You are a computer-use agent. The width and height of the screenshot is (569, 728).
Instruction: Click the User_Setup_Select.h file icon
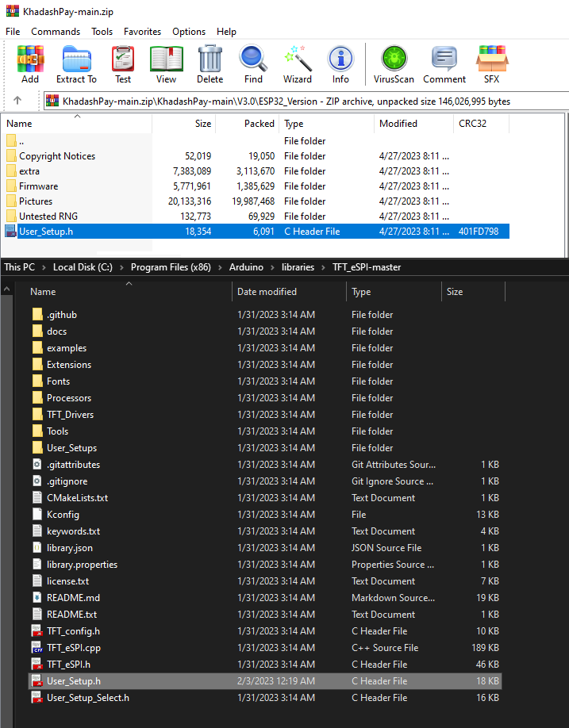37,697
